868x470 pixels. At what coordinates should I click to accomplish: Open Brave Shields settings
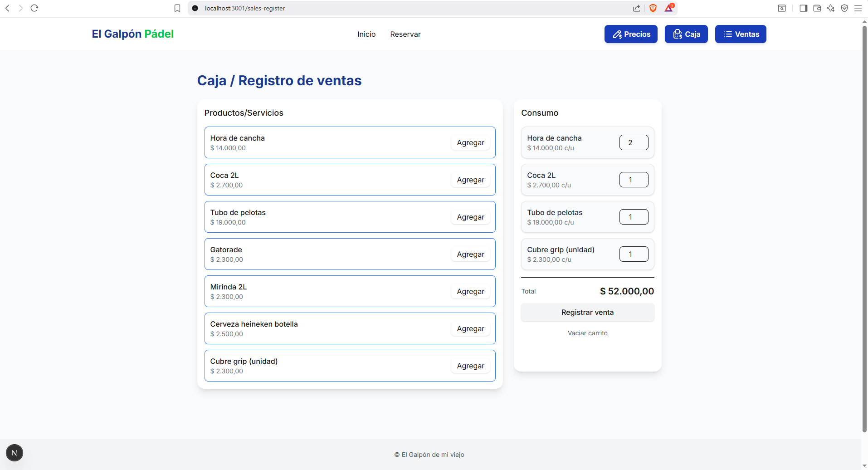(653, 8)
